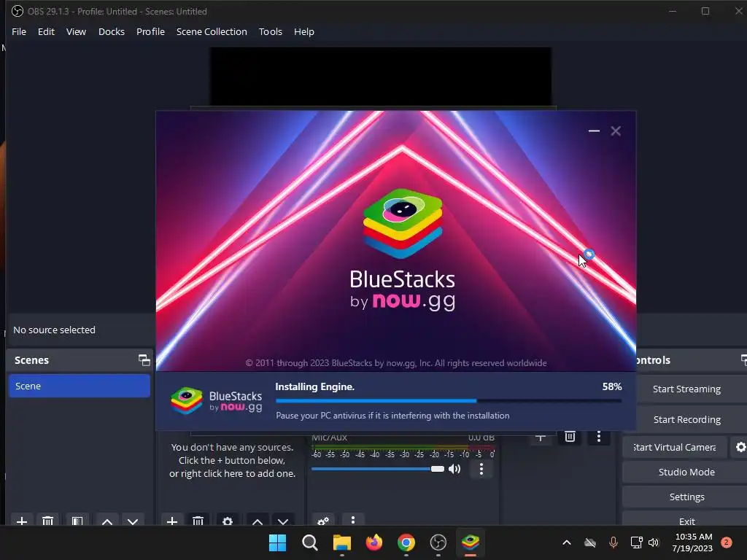Select the item named Scene in the Scenes list
Viewport: 747px width, 560px height.
79,386
